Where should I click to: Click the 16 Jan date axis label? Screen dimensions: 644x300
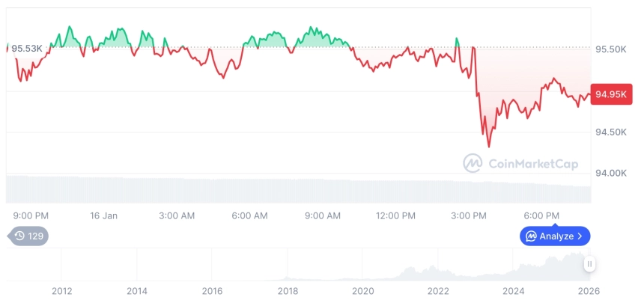(x=104, y=215)
